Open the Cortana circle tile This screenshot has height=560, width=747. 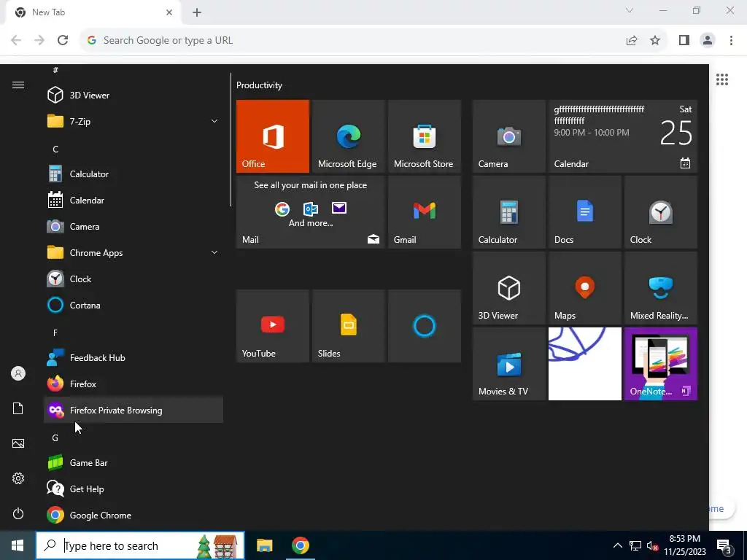(x=425, y=326)
